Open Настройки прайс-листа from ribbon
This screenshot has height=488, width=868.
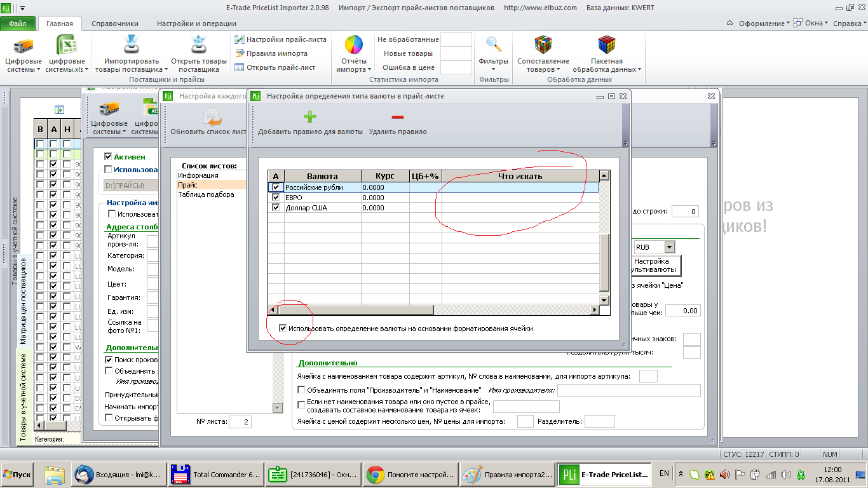(280, 39)
